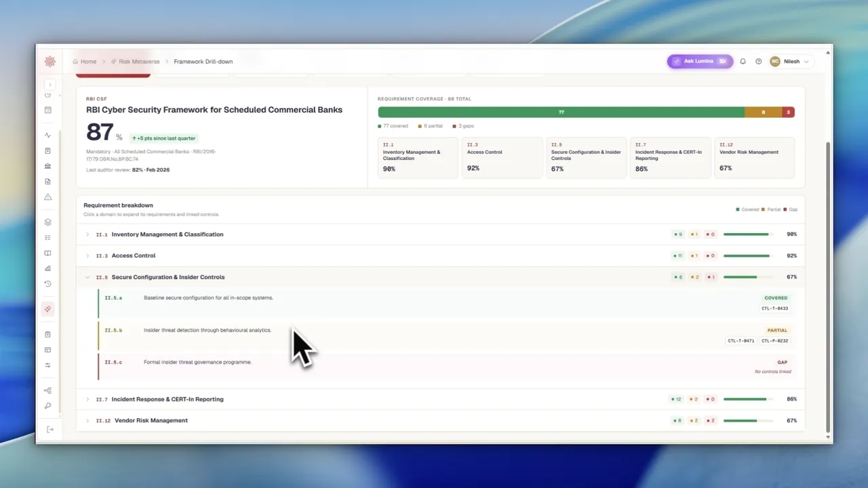Open the bar chart icon in sidebar

click(x=47, y=268)
